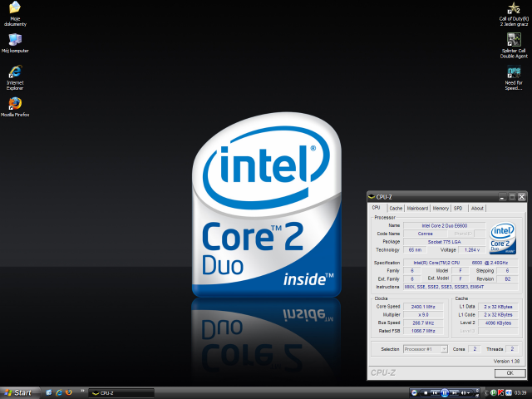532x399 pixels.
Task: Click the taskbar clock showing 03:39
Action: point(520,393)
